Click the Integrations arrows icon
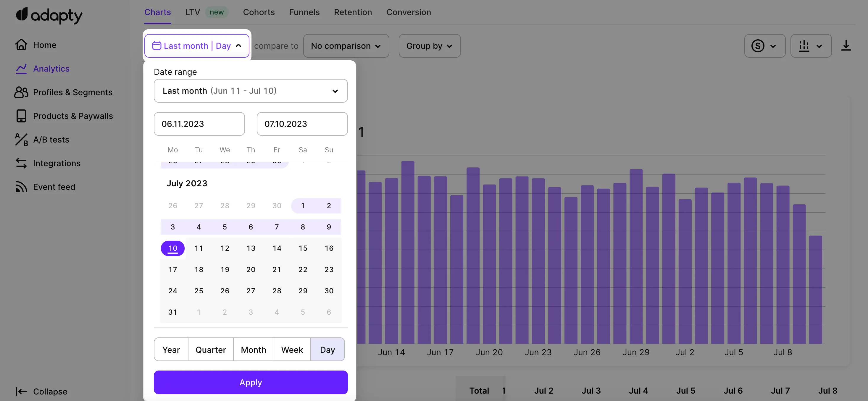 21,163
